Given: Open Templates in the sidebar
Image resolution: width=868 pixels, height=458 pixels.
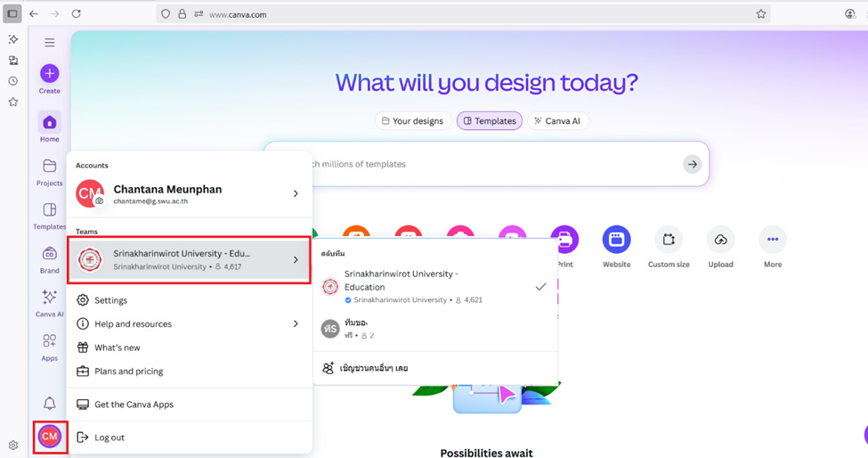Looking at the screenshot, I should click(x=49, y=216).
